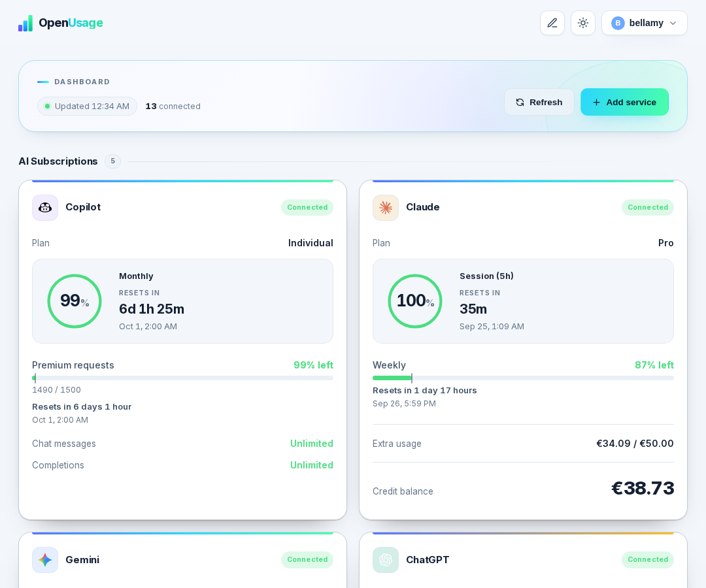Click the 6d 1h 25m reset countdown
Image resolution: width=706 pixels, height=588 pixels.
[152, 309]
